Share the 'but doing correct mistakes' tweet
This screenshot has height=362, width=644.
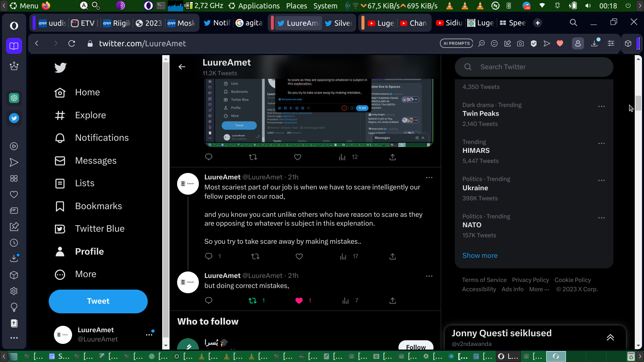tap(392, 300)
